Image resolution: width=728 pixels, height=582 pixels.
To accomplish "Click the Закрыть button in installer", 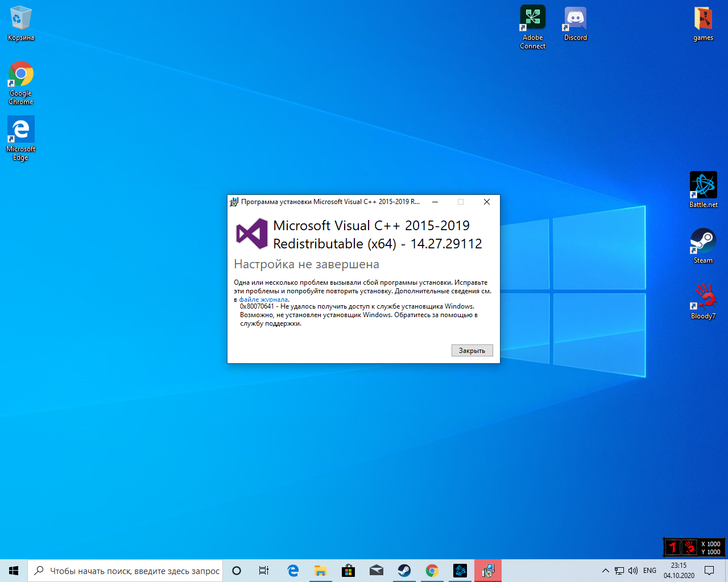I will [472, 351].
